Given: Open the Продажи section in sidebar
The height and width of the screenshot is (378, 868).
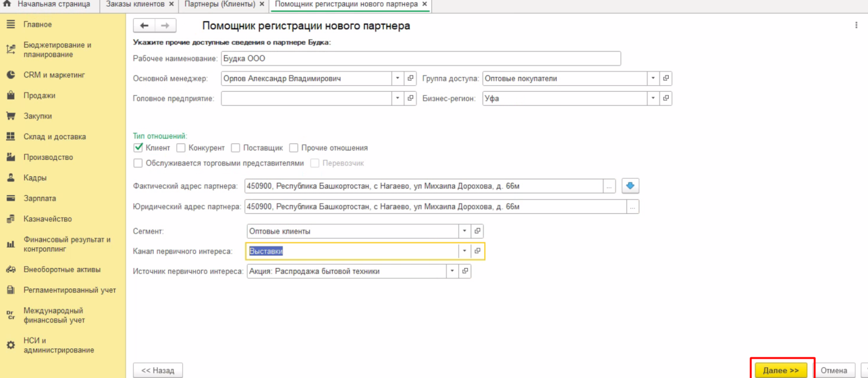Looking at the screenshot, I should click(39, 95).
